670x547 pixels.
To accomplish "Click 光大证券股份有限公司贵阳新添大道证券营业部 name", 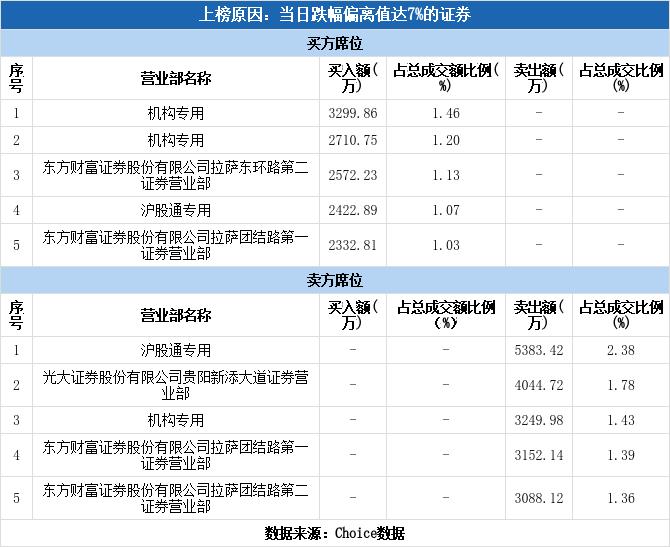I will 176,385.
